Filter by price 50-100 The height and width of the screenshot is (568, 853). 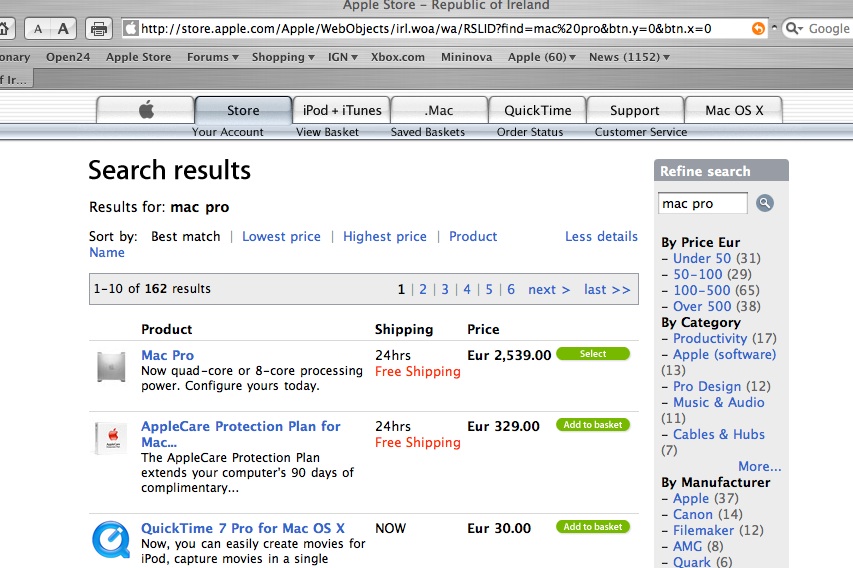click(x=697, y=274)
